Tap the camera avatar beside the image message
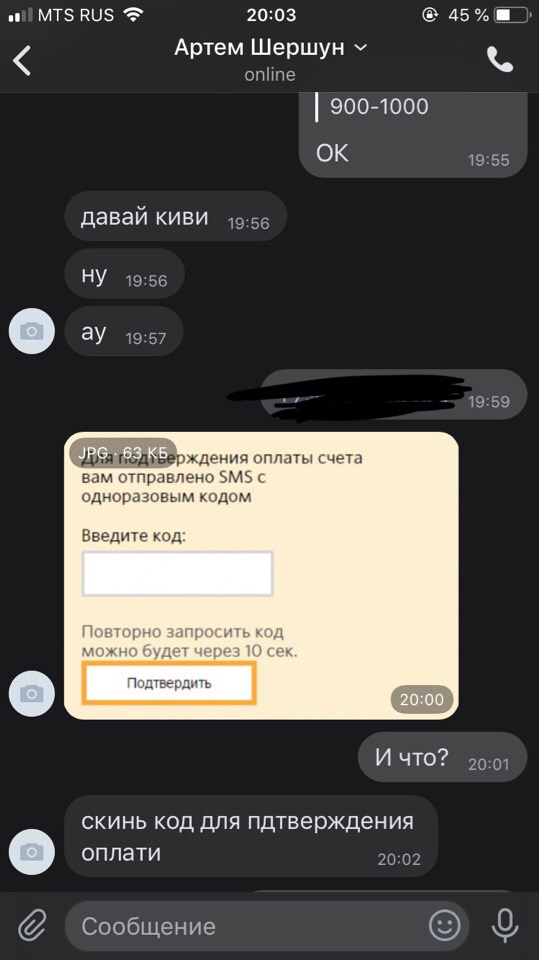 click(x=32, y=693)
